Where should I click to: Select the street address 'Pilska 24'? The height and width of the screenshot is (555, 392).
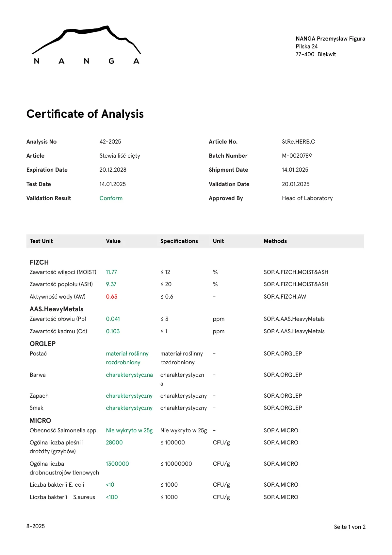point(306,46)
